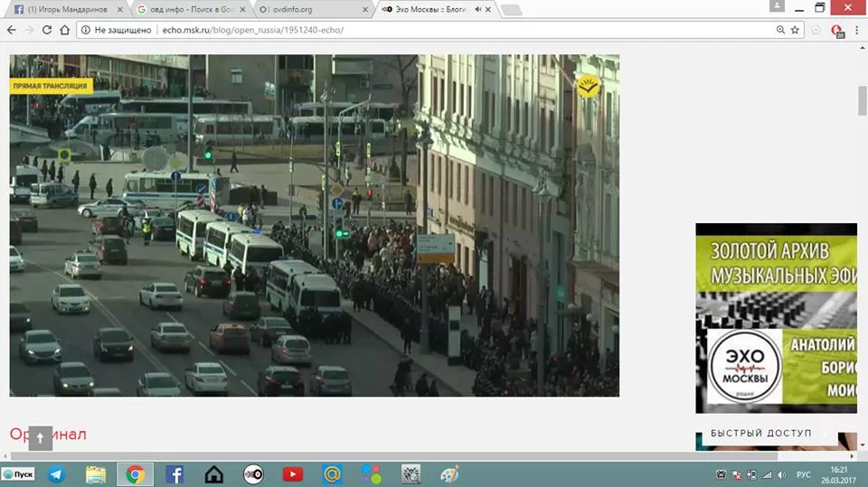Open the Echo Moskvy taskbar shortcut
The height and width of the screenshot is (487, 868).
pos(253,474)
